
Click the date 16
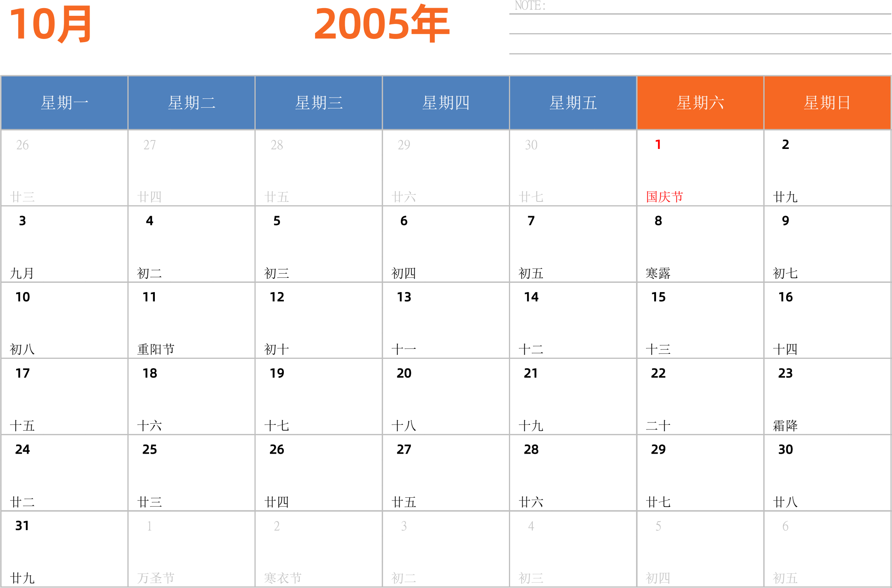point(785,297)
